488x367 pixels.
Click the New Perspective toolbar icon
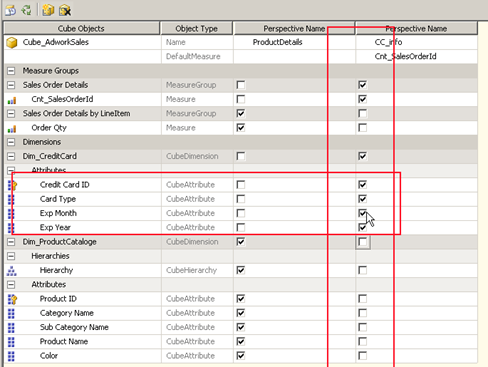(x=48, y=10)
